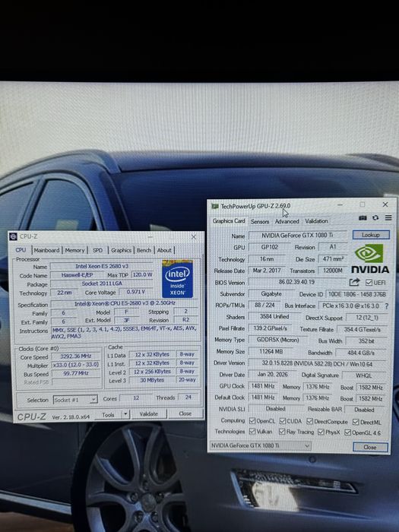This screenshot has height=532, width=399.
Task: Switch to the Mainboard tab in CPU-Z
Action: (x=46, y=250)
